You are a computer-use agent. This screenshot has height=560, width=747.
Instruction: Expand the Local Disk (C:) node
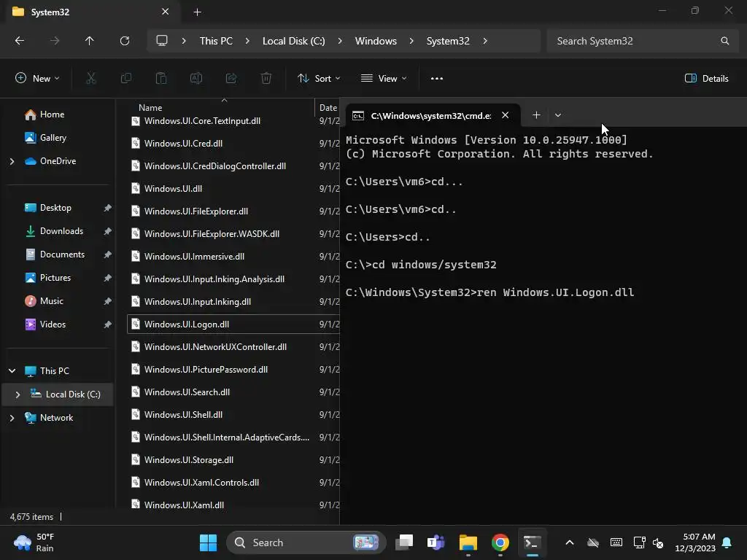(x=18, y=394)
